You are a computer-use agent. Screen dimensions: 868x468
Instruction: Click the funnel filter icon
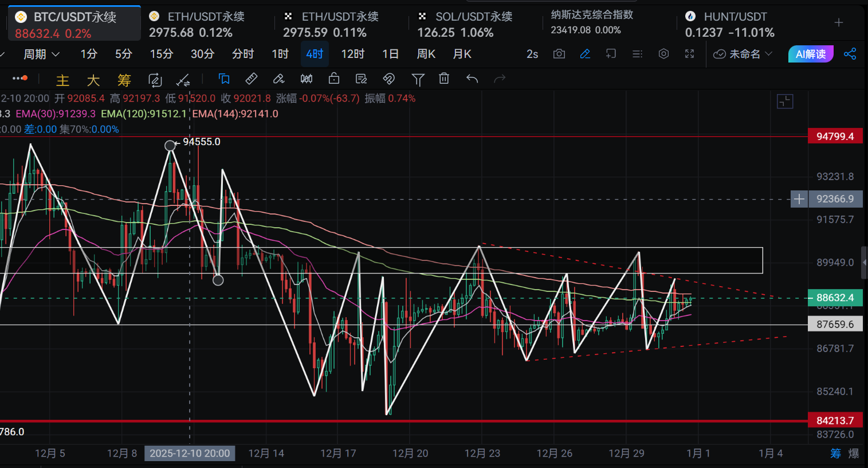(418, 79)
